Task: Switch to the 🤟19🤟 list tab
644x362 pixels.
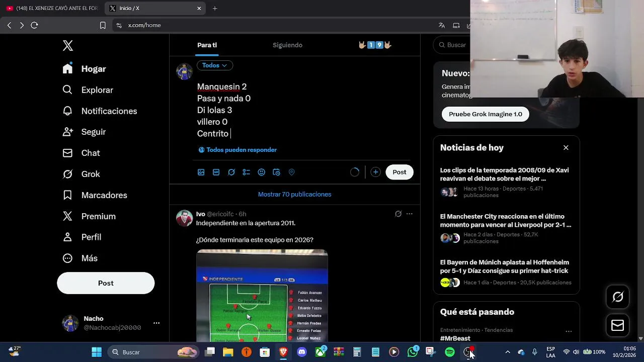Action: coord(375,45)
